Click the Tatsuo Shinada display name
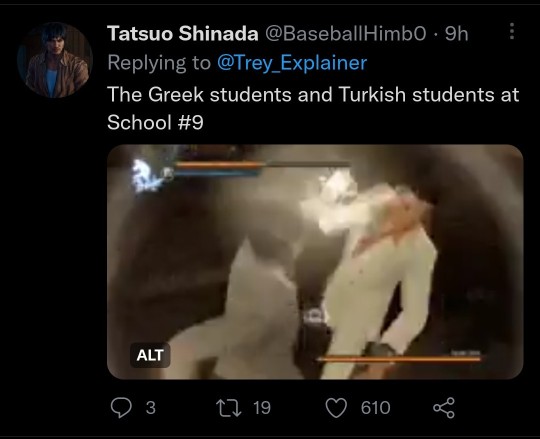This screenshot has width=540, height=439. tap(183, 33)
